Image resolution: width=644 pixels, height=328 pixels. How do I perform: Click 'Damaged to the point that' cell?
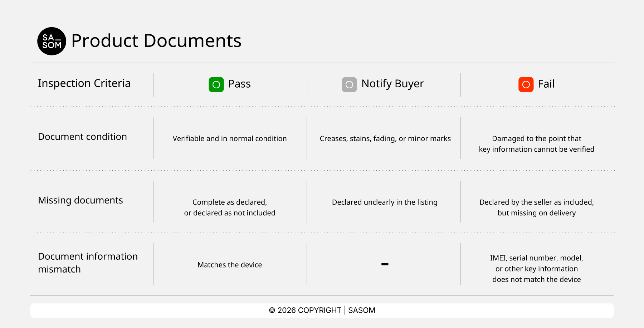point(537,144)
